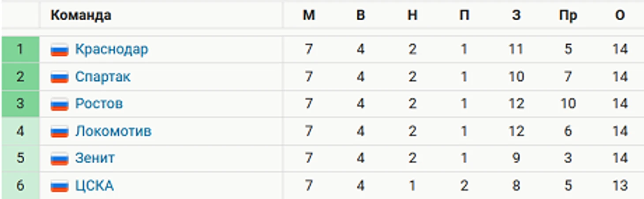The width and height of the screenshot is (644, 199).
Task: Click the flag icon beside Ростов
Action: pyautogui.click(x=59, y=104)
